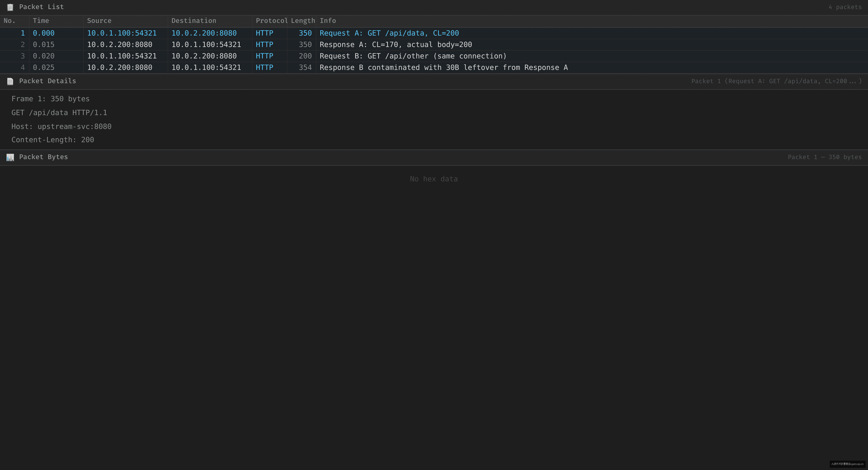Viewport: 868px width, 470px height.
Task: Select the 'Content-Length: 200' detail line
Action: click(x=53, y=140)
